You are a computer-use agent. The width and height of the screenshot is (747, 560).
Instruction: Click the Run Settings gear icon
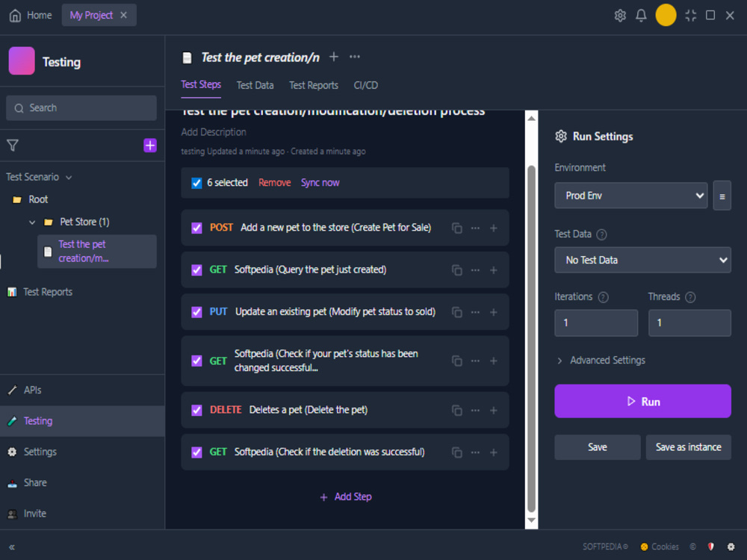[561, 136]
